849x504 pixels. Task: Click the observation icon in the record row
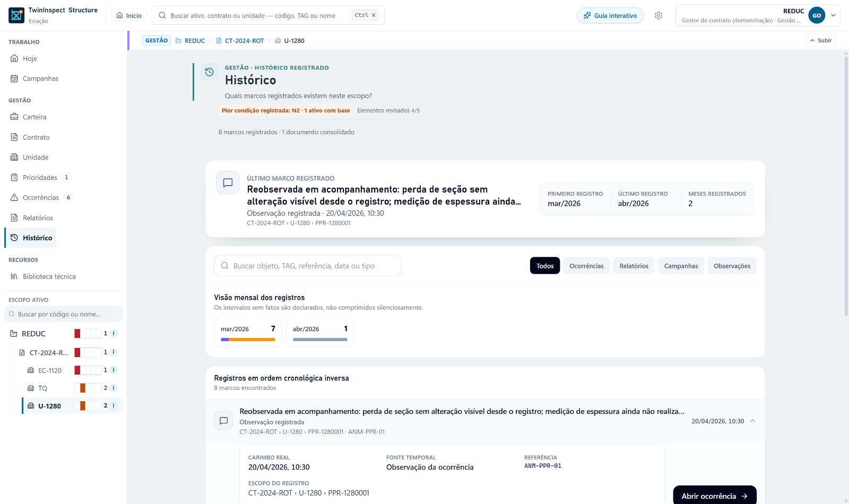(223, 421)
